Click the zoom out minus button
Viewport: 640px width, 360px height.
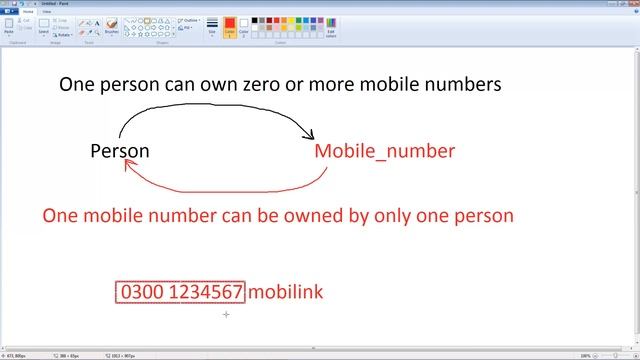[595, 356]
